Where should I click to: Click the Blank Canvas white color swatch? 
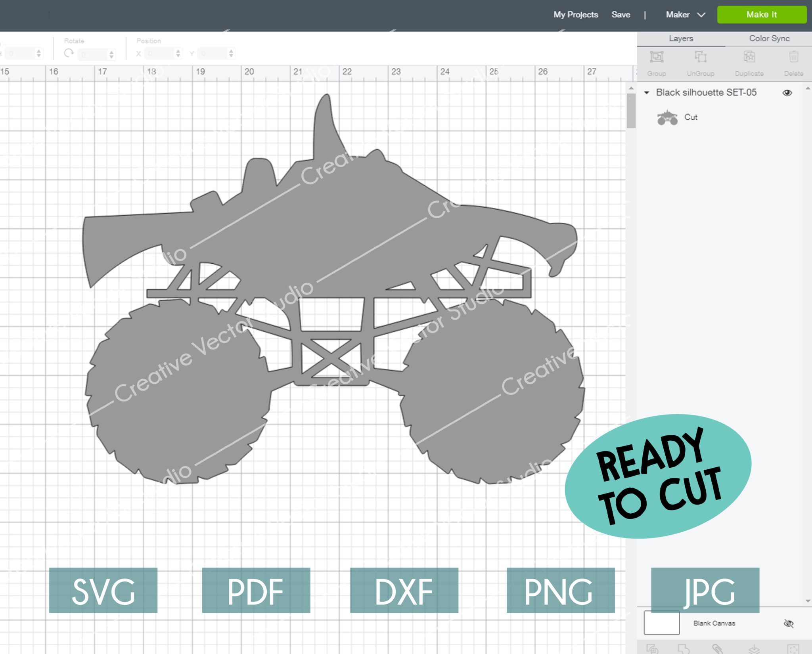click(x=661, y=623)
